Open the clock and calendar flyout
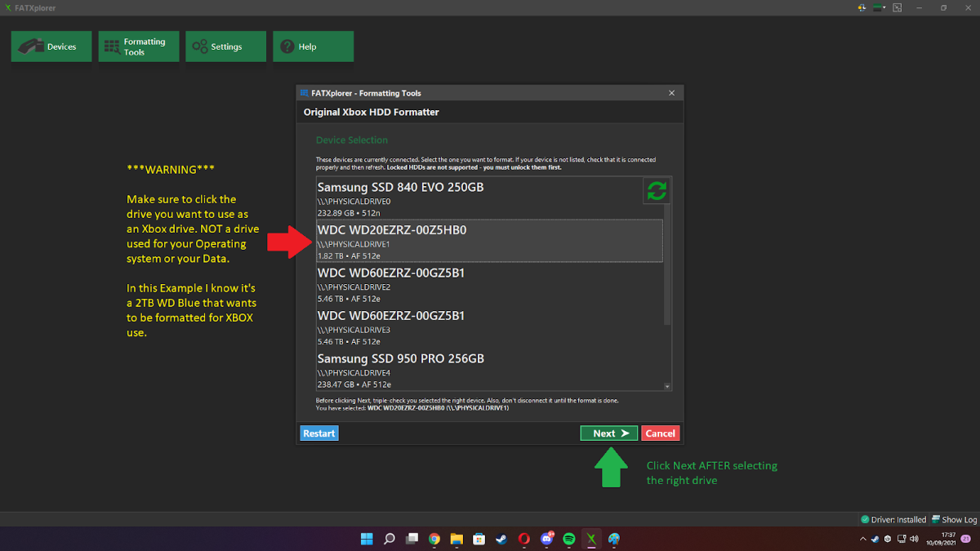 942,539
